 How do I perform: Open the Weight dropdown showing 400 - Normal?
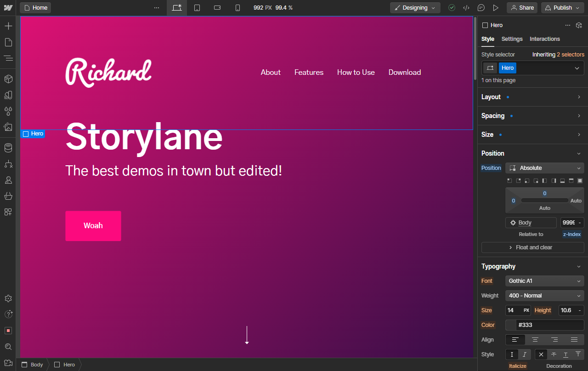pyautogui.click(x=545, y=296)
